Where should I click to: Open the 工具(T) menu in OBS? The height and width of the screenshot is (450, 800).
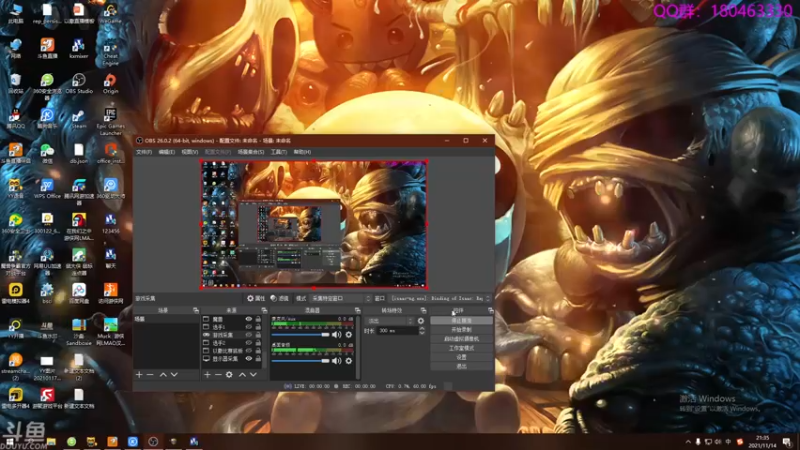coord(279,152)
